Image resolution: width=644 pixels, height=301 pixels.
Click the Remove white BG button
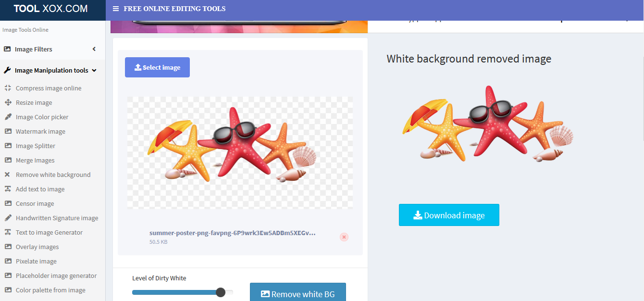point(298,292)
